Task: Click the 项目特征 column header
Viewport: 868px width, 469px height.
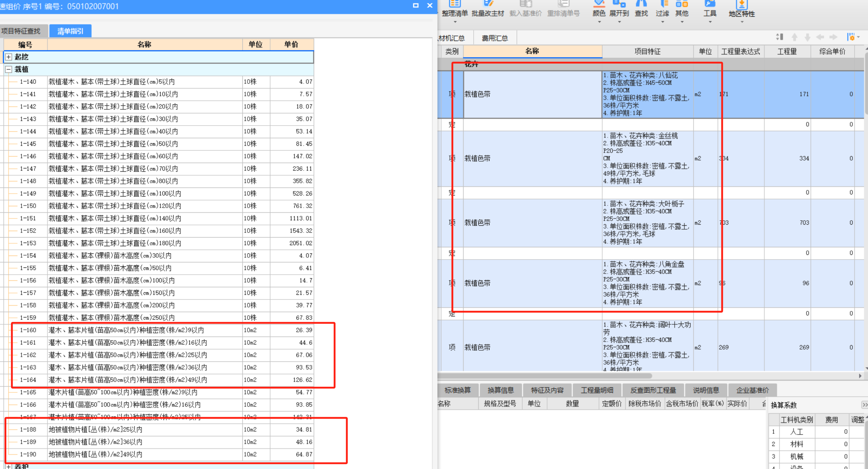Action: click(647, 51)
